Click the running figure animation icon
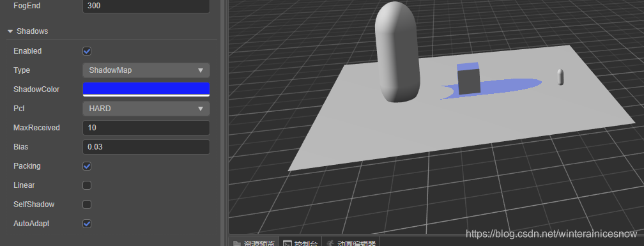The image size is (644, 246). point(331,243)
